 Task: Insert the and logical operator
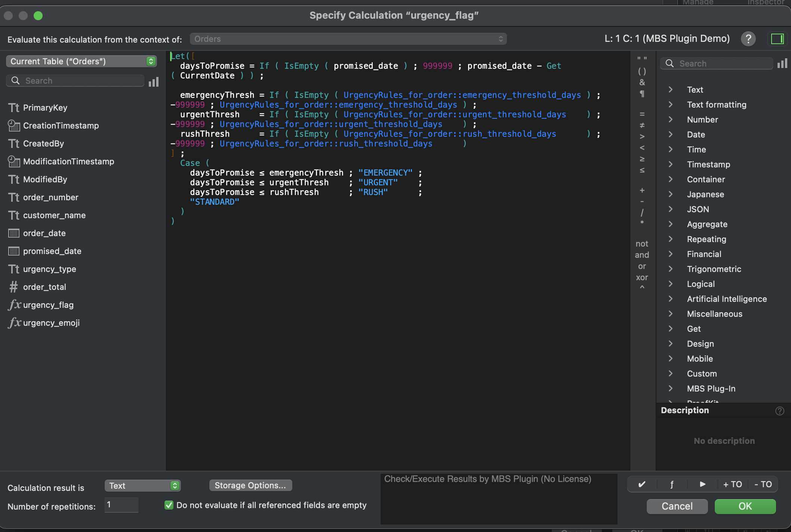click(x=642, y=255)
